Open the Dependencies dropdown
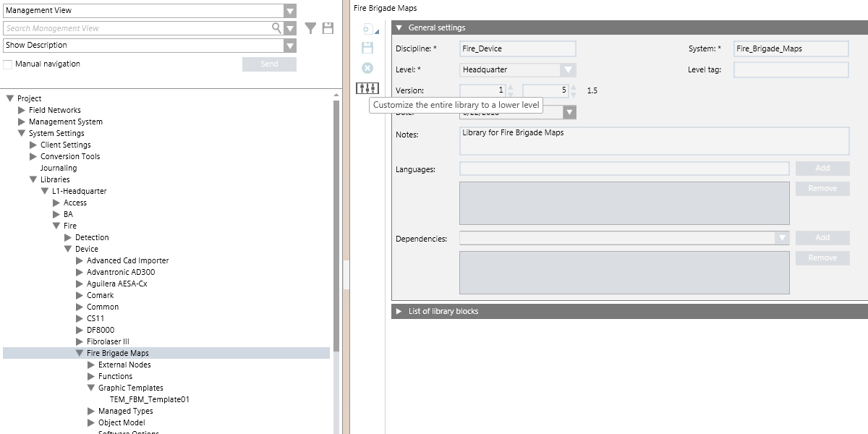 (x=782, y=237)
